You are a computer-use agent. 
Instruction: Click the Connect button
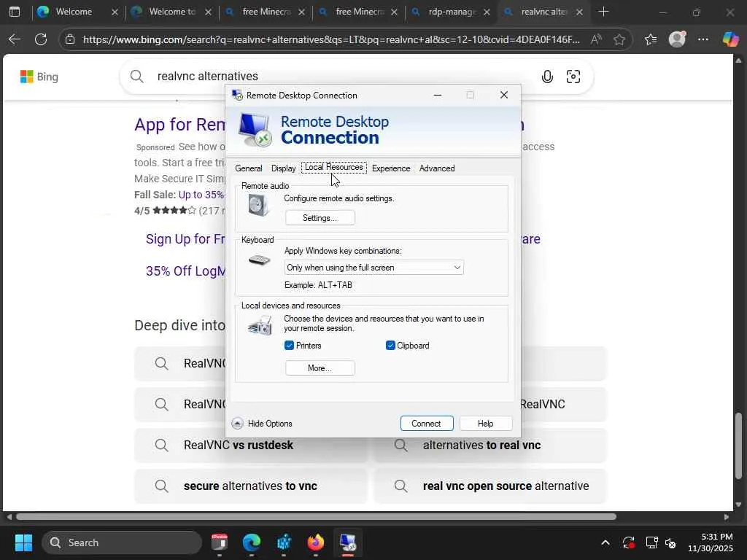point(426,424)
